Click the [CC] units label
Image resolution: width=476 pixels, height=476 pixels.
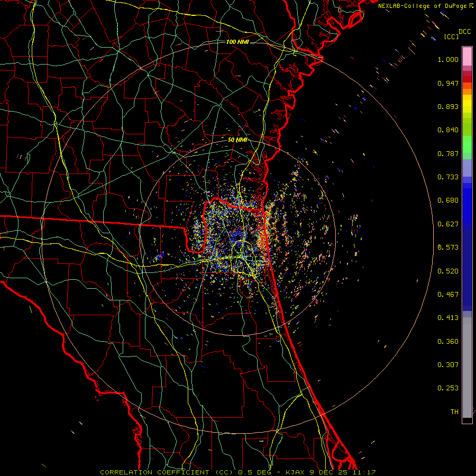pyautogui.click(x=452, y=36)
